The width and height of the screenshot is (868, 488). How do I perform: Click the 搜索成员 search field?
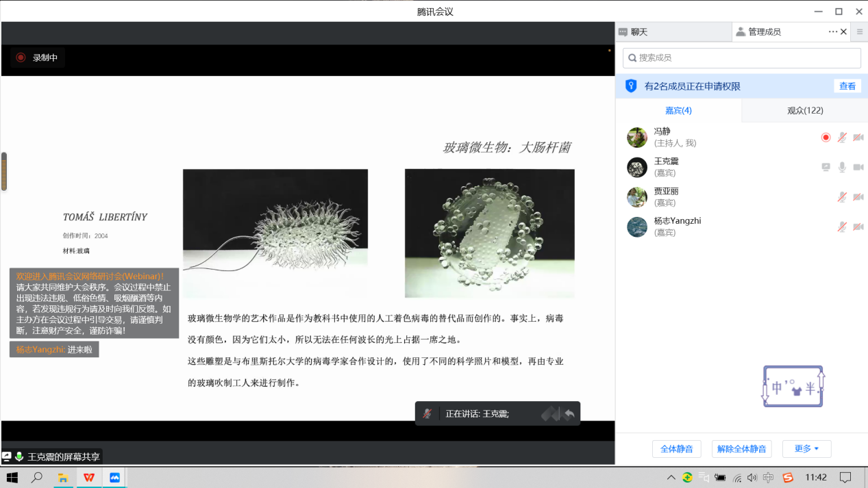(x=741, y=58)
